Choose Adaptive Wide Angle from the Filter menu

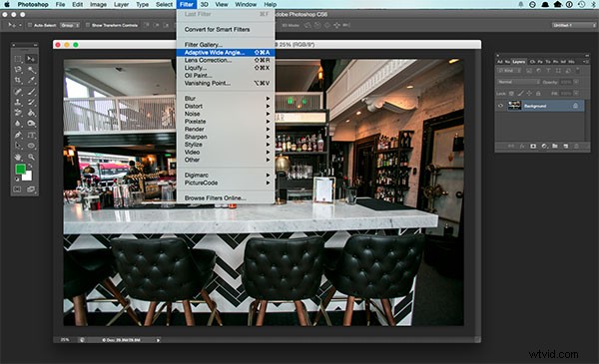pyautogui.click(x=226, y=52)
